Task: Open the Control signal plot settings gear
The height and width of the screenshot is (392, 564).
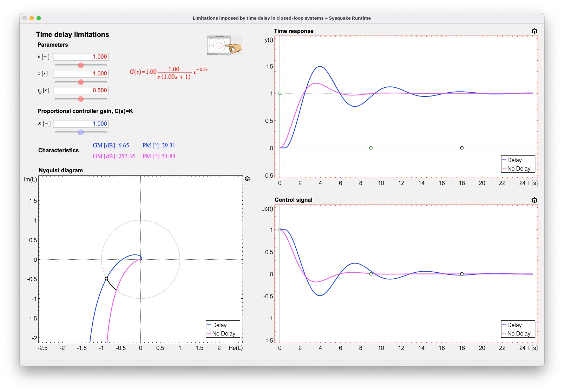Action: pos(535,200)
